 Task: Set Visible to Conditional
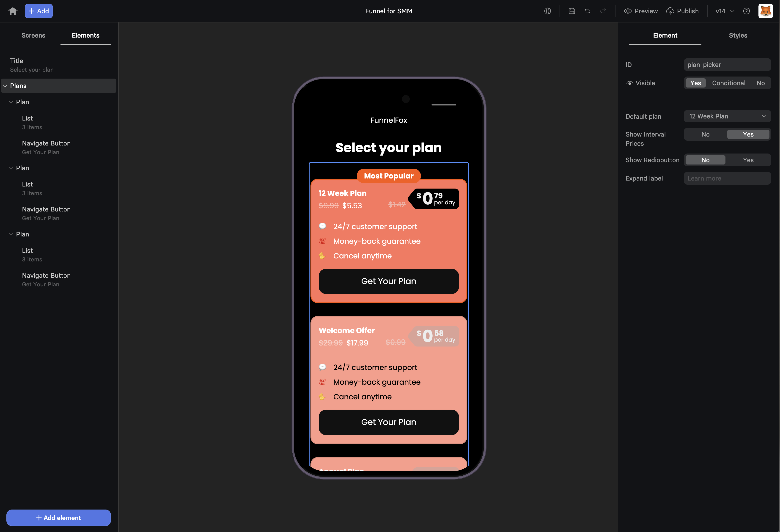click(x=729, y=83)
